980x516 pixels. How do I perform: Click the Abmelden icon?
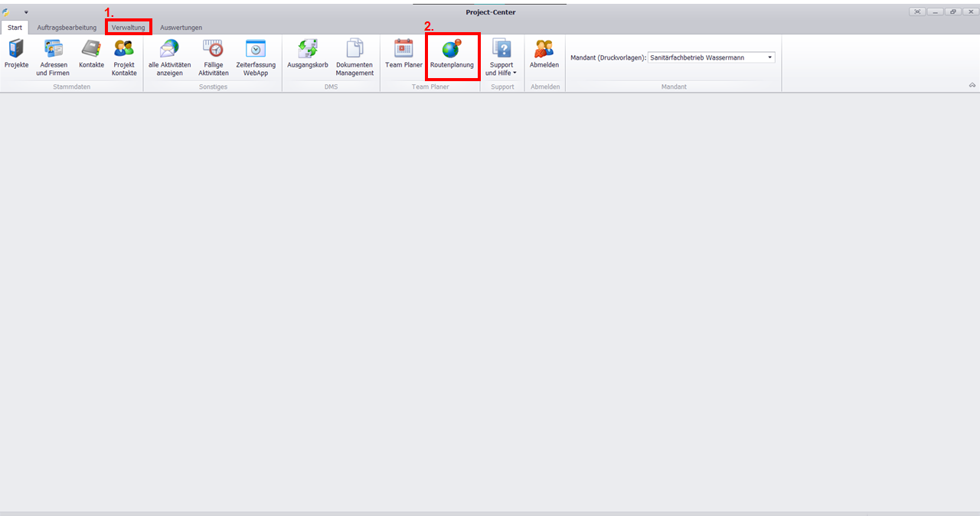tap(544, 56)
